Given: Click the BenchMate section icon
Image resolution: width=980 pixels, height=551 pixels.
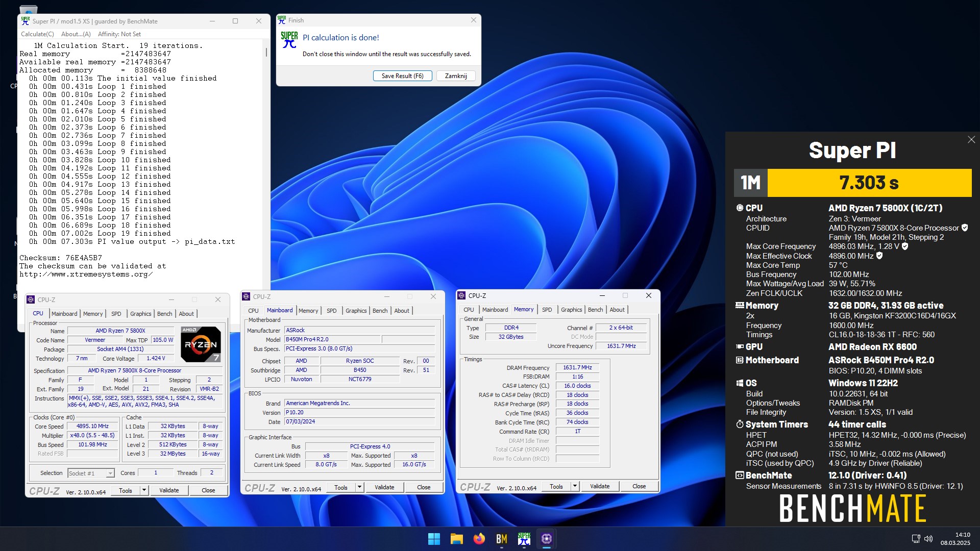Looking at the screenshot, I should click(740, 475).
